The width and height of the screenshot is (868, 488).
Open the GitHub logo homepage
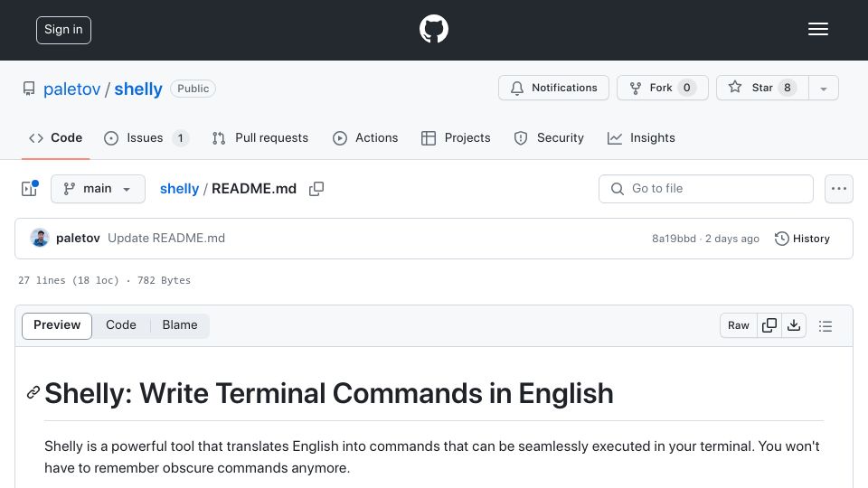[x=433, y=29]
